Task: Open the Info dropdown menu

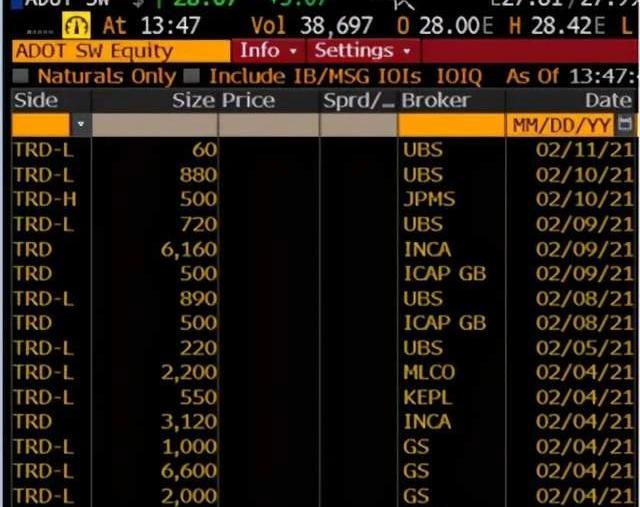Action: tap(268, 50)
